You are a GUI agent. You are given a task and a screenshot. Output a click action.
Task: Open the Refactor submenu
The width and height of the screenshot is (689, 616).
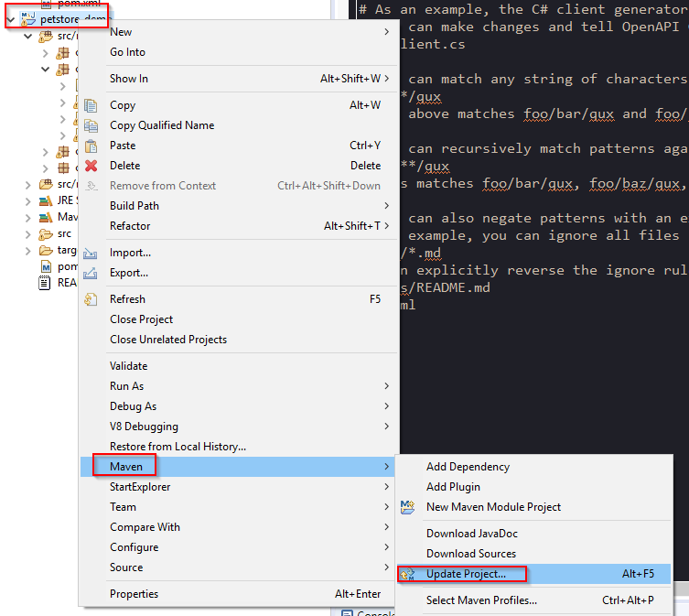click(x=240, y=226)
